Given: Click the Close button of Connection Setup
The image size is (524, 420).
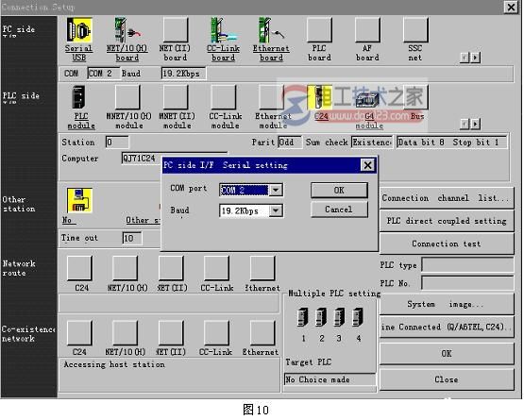Looking at the screenshot, I should point(447,379).
